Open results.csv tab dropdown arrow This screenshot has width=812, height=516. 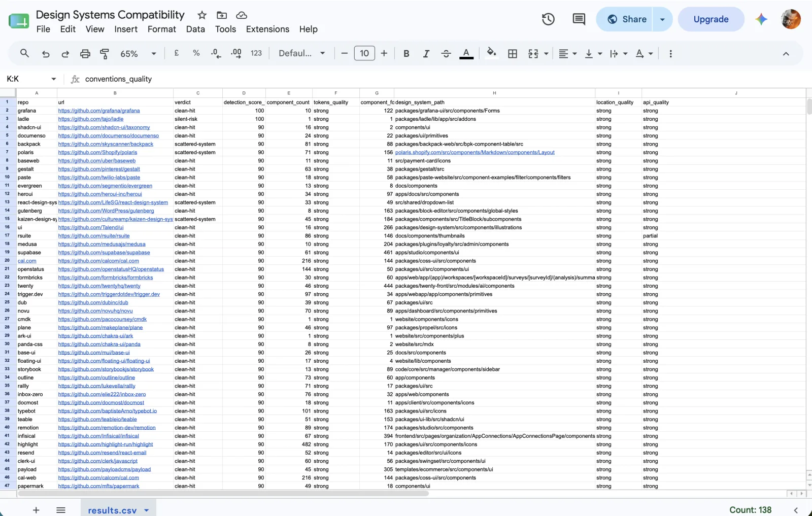(x=147, y=510)
